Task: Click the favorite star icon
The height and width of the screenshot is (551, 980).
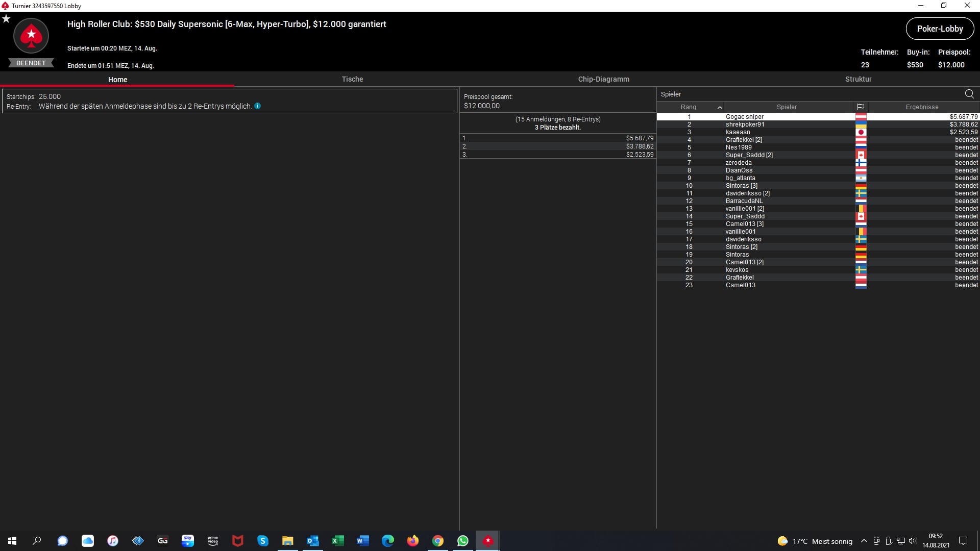Action: click(6, 19)
